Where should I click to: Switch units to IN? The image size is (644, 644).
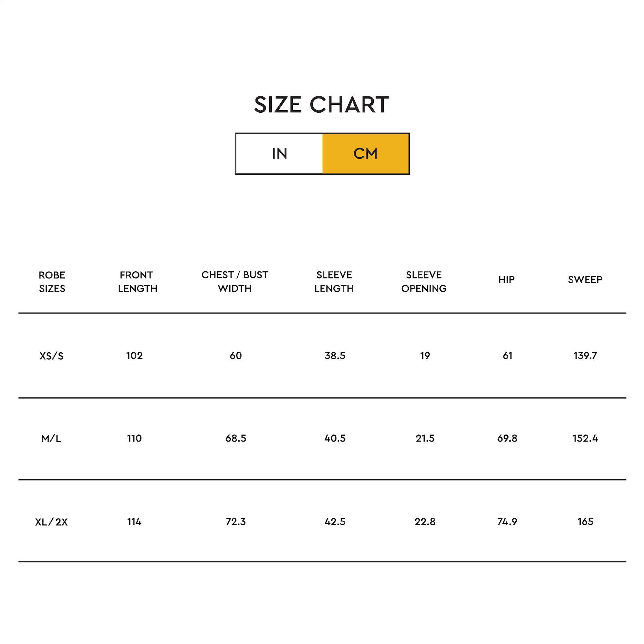point(279,154)
